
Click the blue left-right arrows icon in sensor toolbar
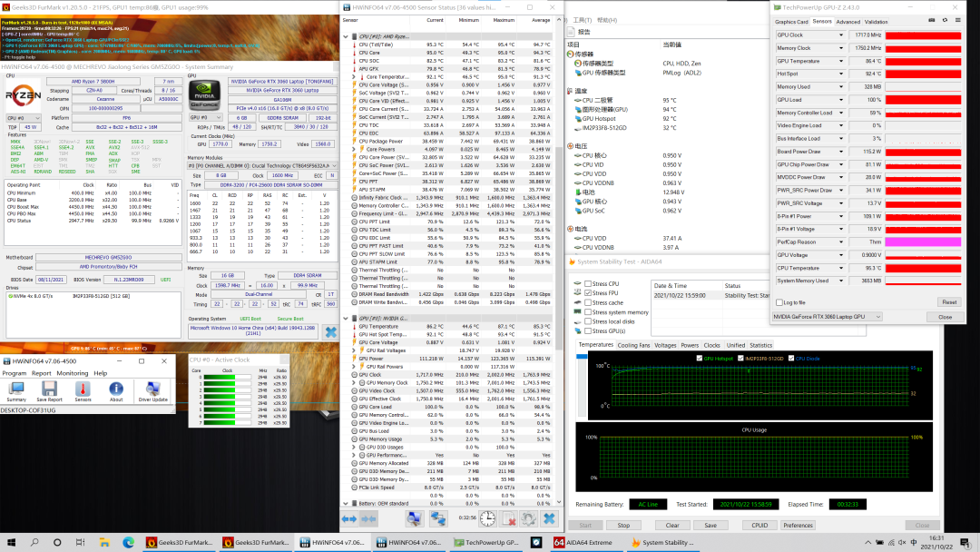(x=348, y=519)
